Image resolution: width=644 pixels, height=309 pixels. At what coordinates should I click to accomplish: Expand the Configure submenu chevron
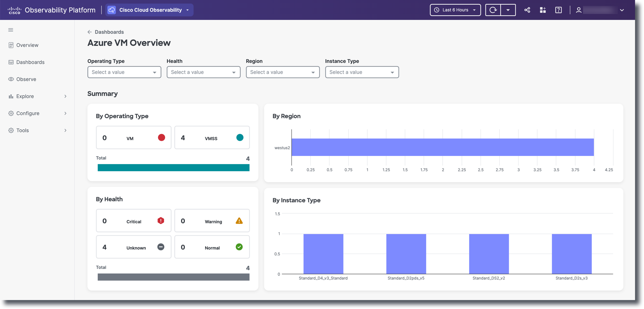click(x=65, y=113)
